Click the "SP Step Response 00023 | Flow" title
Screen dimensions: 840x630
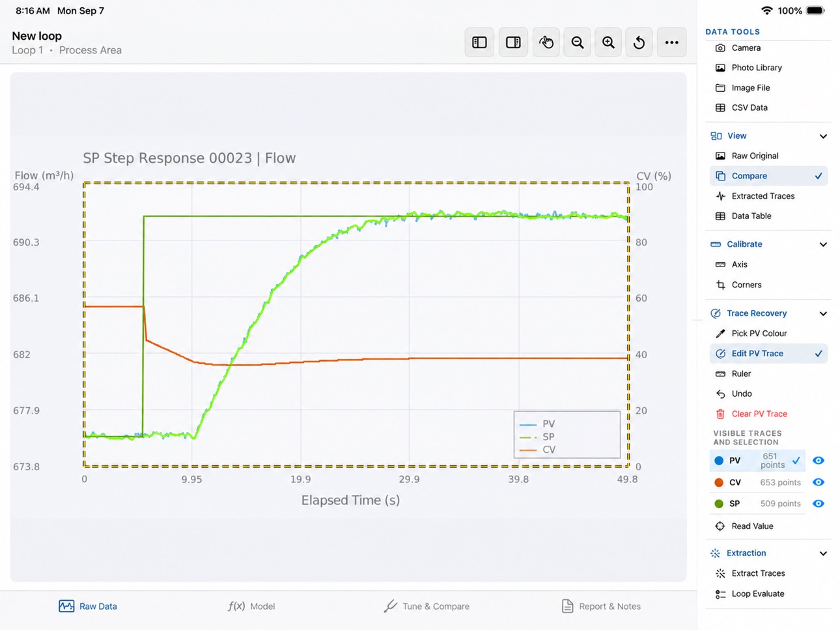[189, 158]
